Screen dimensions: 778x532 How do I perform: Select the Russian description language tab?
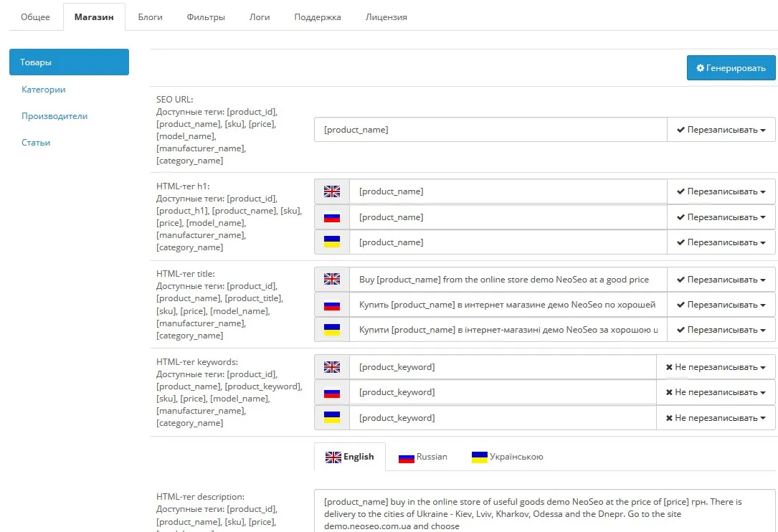click(x=423, y=457)
